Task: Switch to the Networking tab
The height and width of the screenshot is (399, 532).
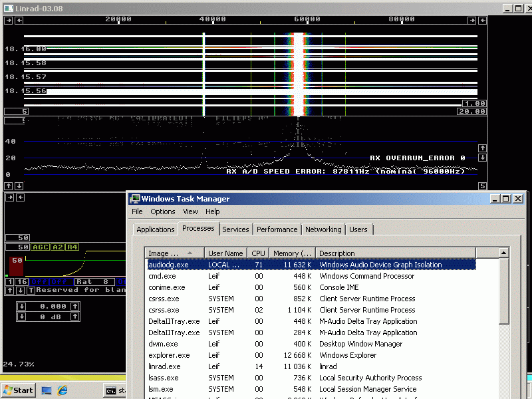Action: point(323,229)
